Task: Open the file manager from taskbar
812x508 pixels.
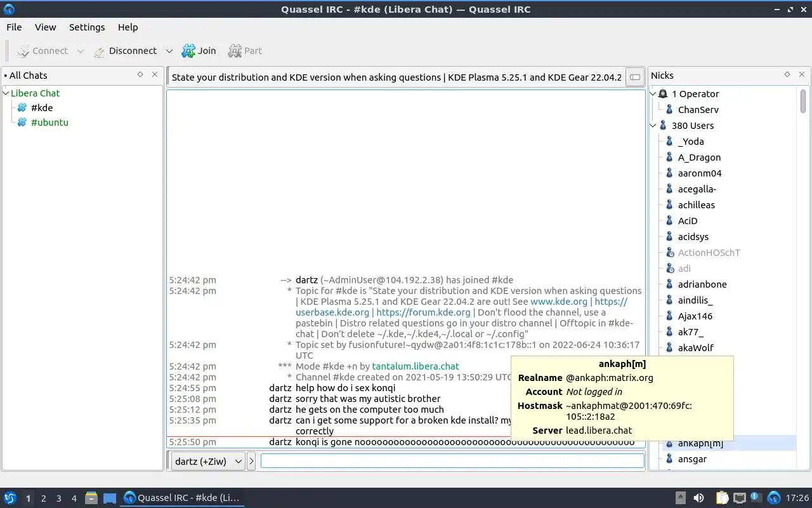Action: [x=91, y=498]
